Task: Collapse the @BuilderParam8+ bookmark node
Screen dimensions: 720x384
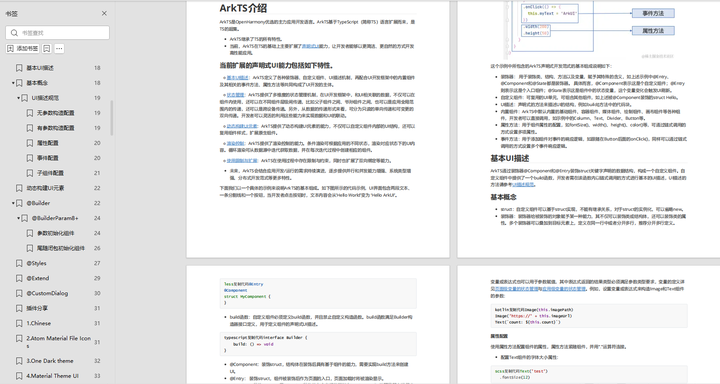Action: point(18,218)
